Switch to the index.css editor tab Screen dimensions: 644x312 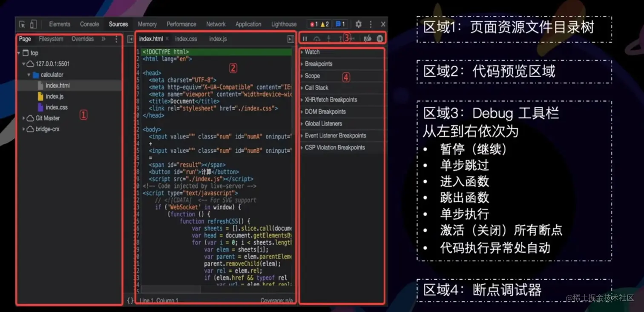point(186,39)
